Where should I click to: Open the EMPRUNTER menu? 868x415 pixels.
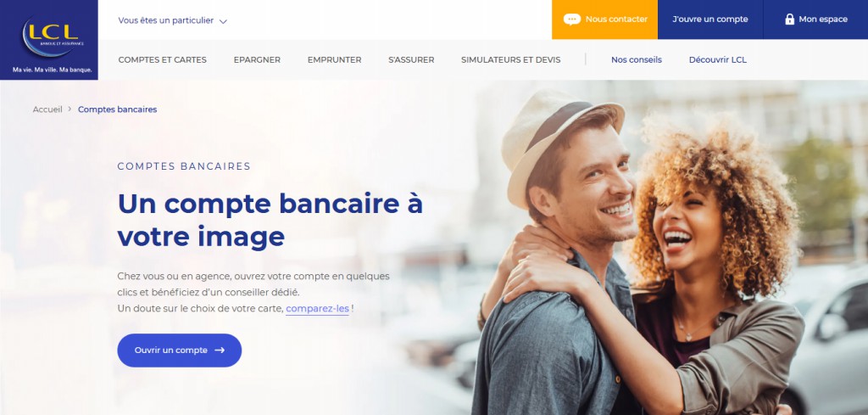pos(334,60)
